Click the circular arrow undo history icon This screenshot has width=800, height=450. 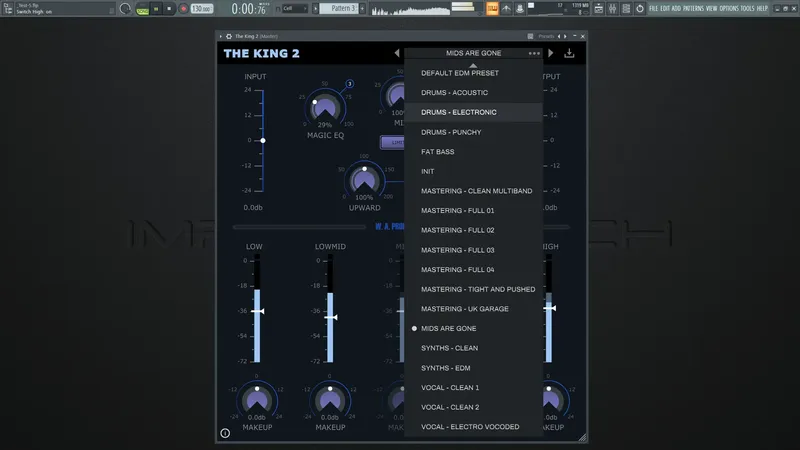pos(640,9)
